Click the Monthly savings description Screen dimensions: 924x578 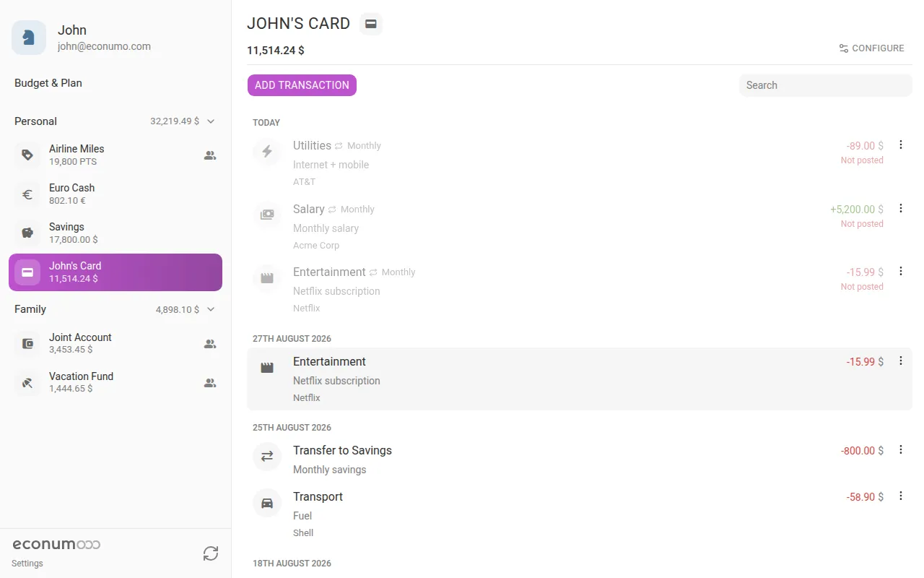[329, 470]
